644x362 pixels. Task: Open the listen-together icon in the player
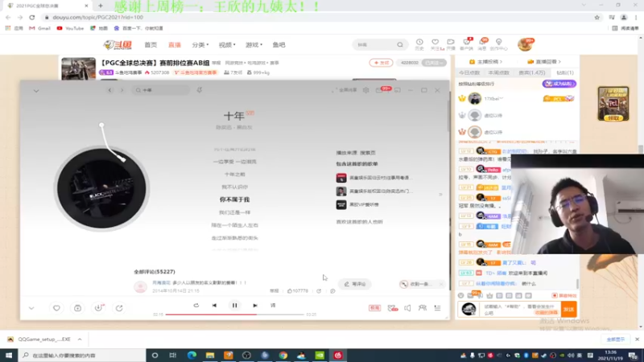click(x=422, y=308)
